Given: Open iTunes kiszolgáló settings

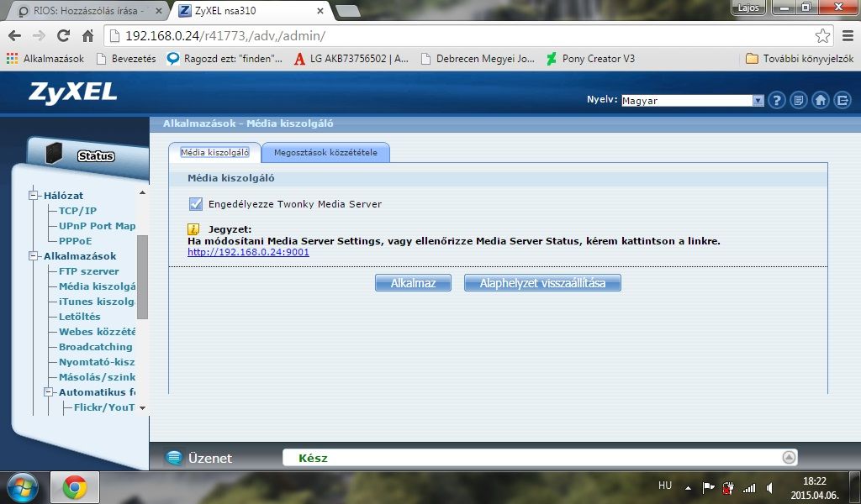Looking at the screenshot, I should pyautogui.click(x=98, y=301).
